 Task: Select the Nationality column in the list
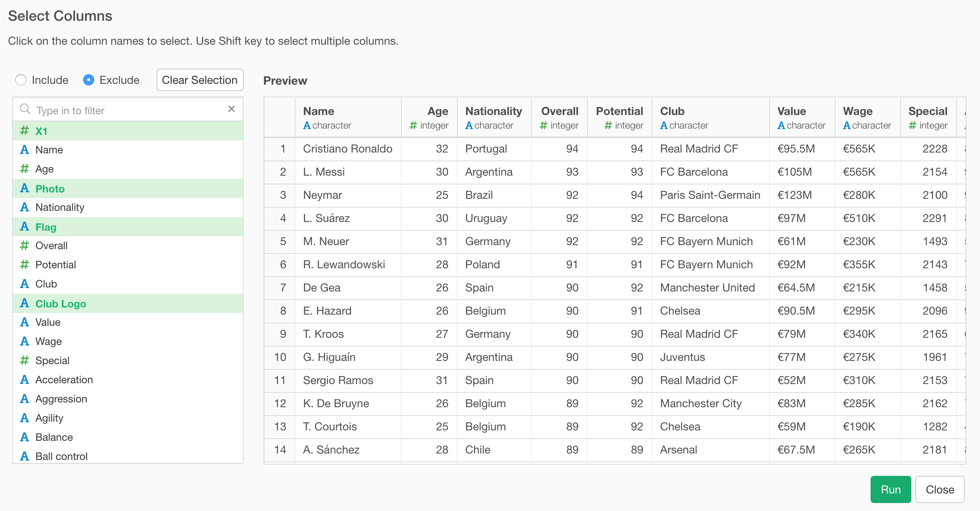(x=128, y=208)
